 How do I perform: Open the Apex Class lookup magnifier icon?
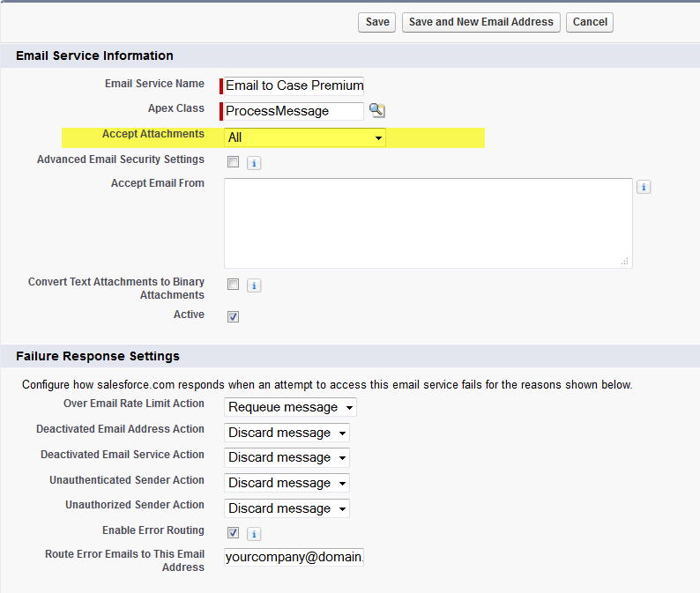[377, 110]
